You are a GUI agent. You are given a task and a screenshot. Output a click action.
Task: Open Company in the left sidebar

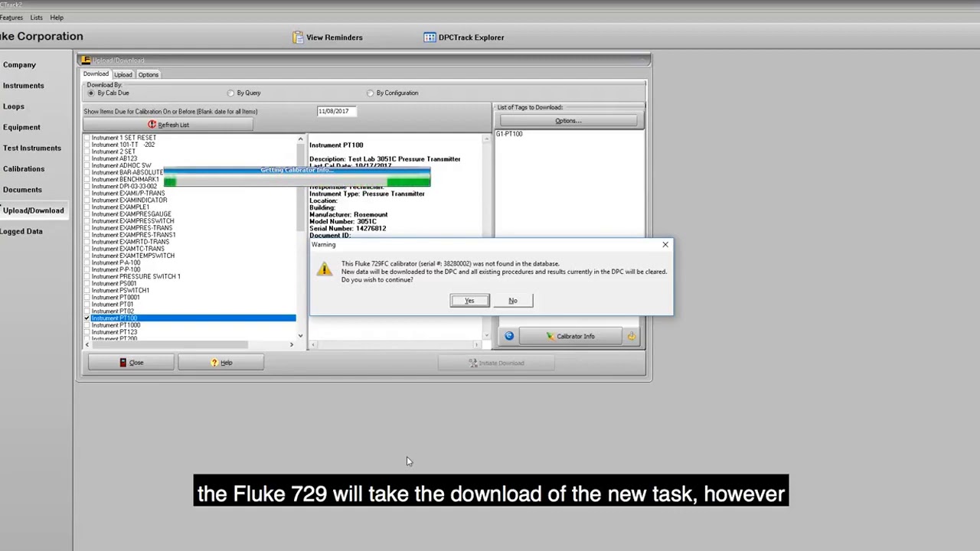click(19, 65)
